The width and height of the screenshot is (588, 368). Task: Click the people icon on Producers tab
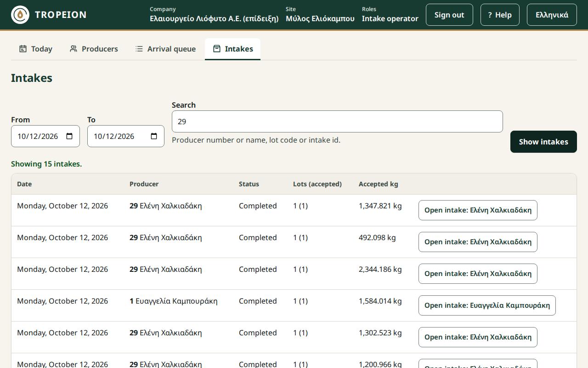click(73, 49)
